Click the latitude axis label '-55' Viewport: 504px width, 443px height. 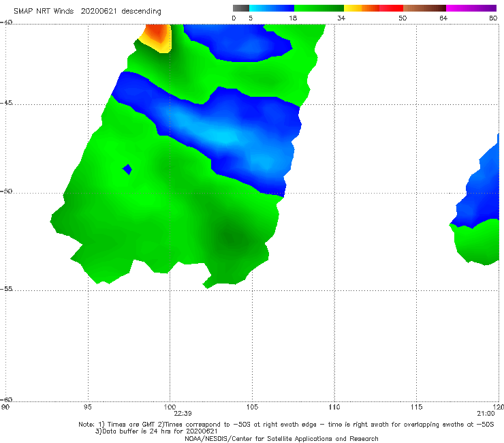click(x=6, y=288)
